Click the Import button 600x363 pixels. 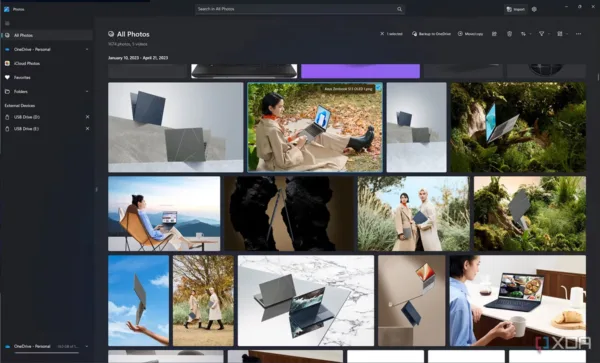pyautogui.click(x=515, y=9)
